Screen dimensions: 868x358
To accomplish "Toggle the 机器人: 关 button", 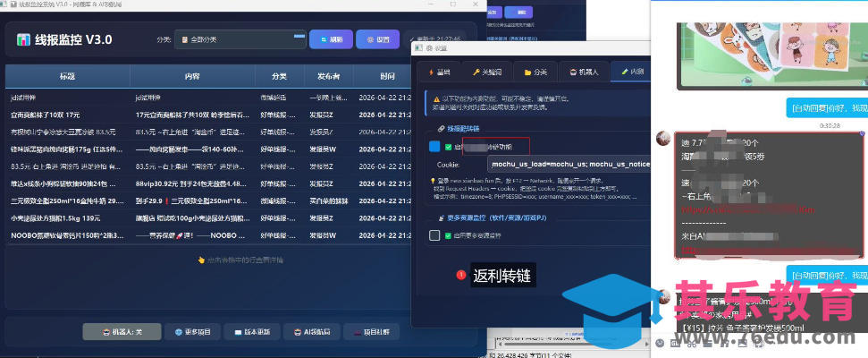I will click(122, 332).
